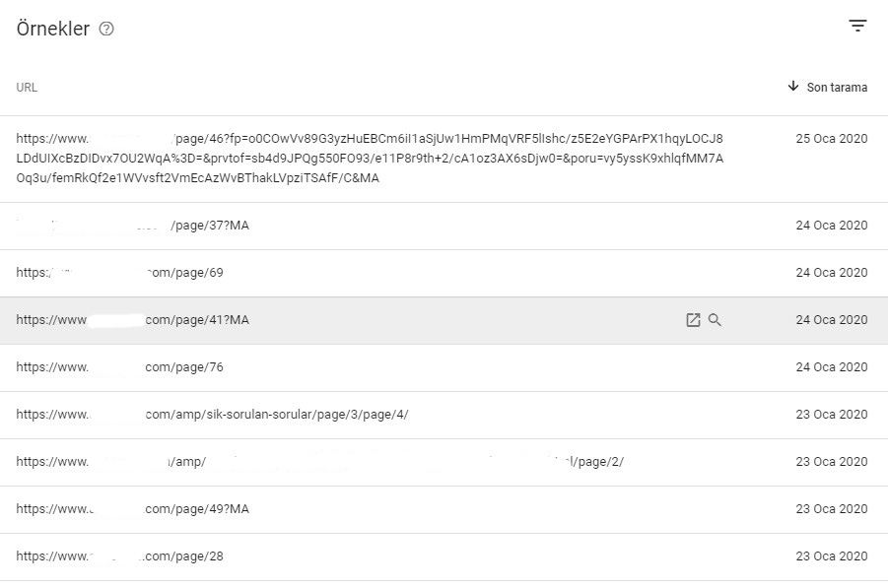Sort by Son tarama column header
This screenshot has height=588, width=888.
837,87
